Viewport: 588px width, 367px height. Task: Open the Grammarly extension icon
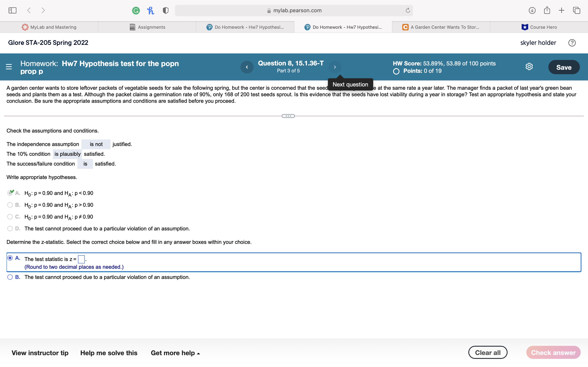(x=136, y=10)
